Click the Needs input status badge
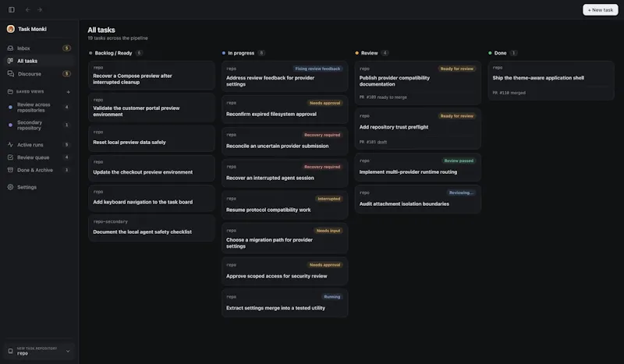624x364 pixels. (328, 231)
